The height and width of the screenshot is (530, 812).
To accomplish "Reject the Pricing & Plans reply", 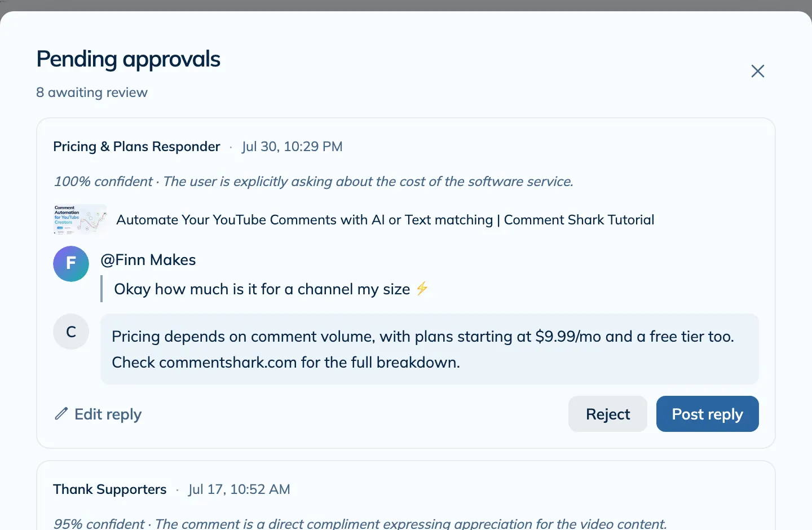I will 608,414.
